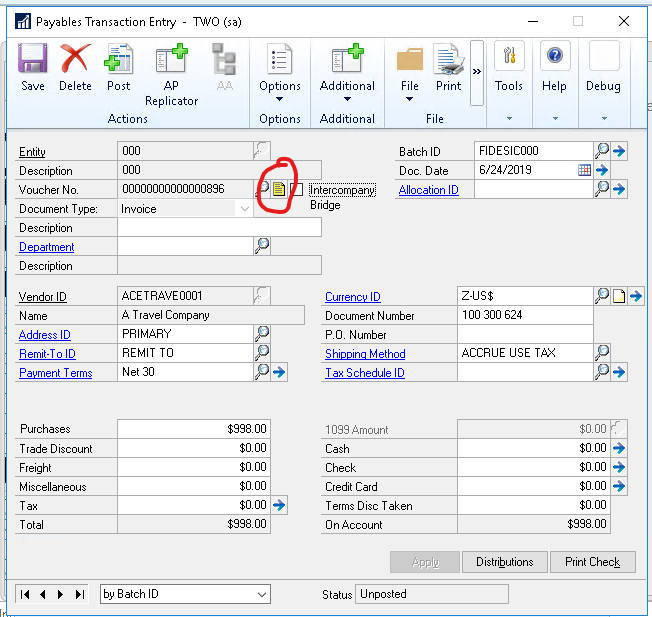Click the Shipping Method link
Screen dimensions: 652x617
pos(365,354)
